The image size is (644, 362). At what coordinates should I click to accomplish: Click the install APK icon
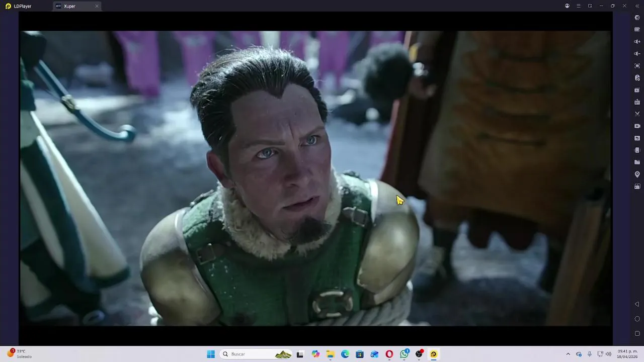pyautogui.click(x=637, y=102)
